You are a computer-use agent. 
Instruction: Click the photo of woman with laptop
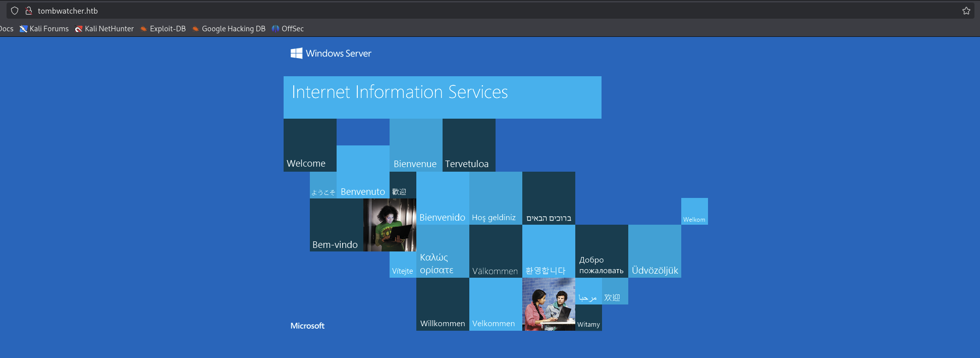(390, 225)
